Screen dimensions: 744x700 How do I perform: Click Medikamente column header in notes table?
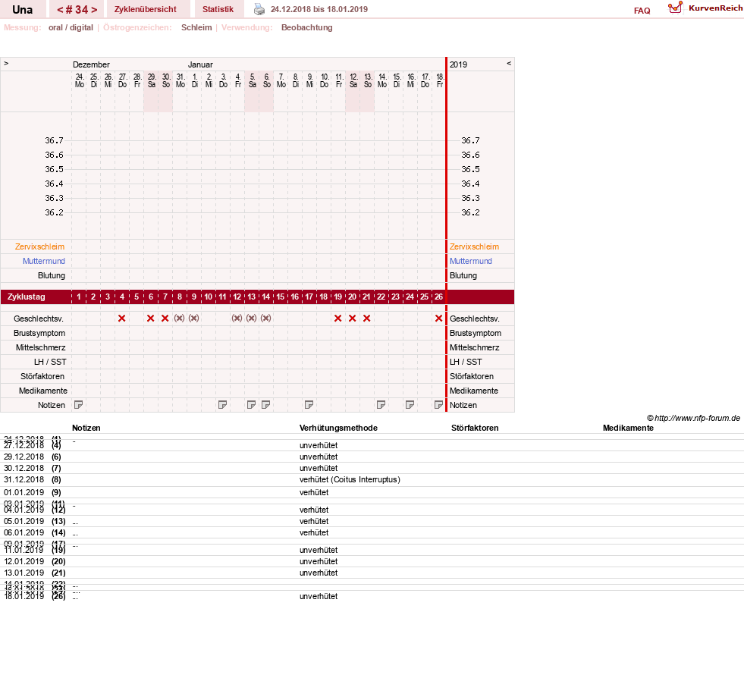pyautogui.click(x=628, y=428)
